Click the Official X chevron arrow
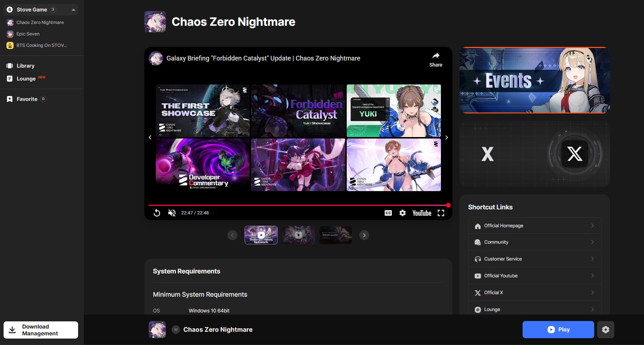 (x=592, y=292)
